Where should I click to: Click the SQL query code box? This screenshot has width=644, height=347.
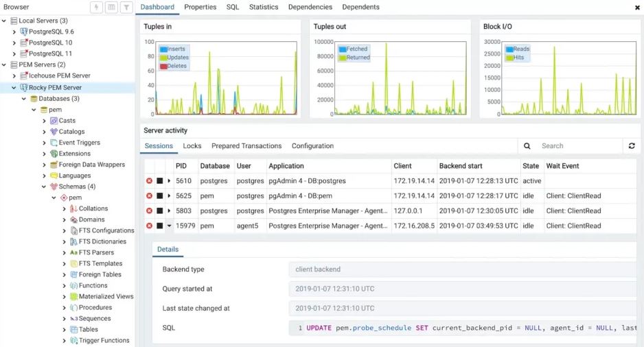pyautogui.click(x=463, y=328)
